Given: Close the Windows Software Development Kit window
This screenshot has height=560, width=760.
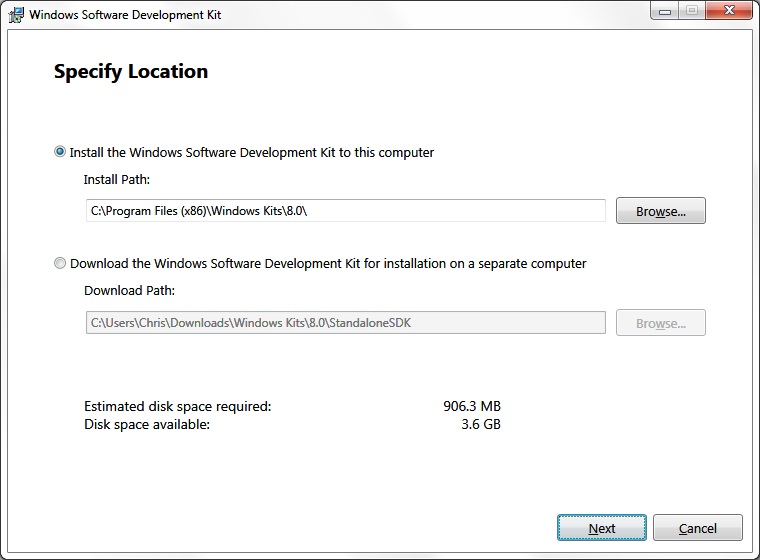Looking at the screenshot, I should point(729,11).
